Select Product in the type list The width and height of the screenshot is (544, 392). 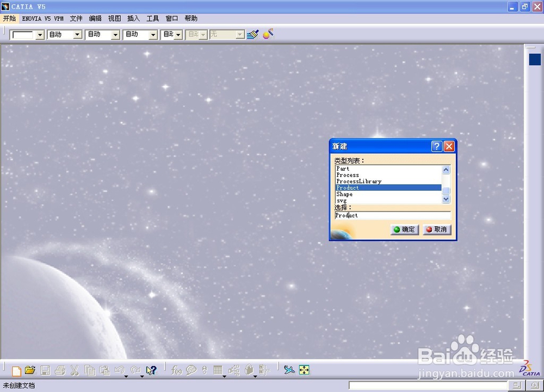[x=388, y=188]
